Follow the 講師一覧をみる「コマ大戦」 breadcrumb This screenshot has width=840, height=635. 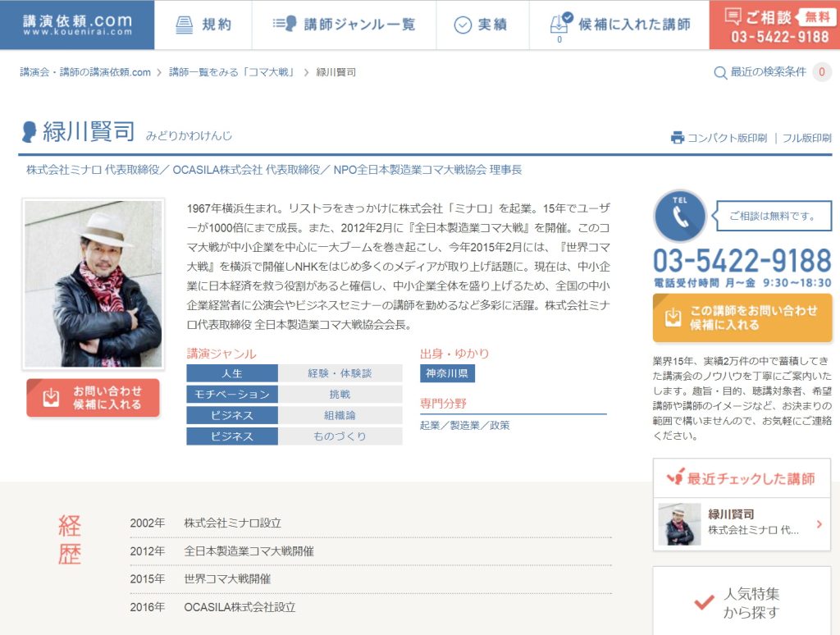tap(232, 72)
